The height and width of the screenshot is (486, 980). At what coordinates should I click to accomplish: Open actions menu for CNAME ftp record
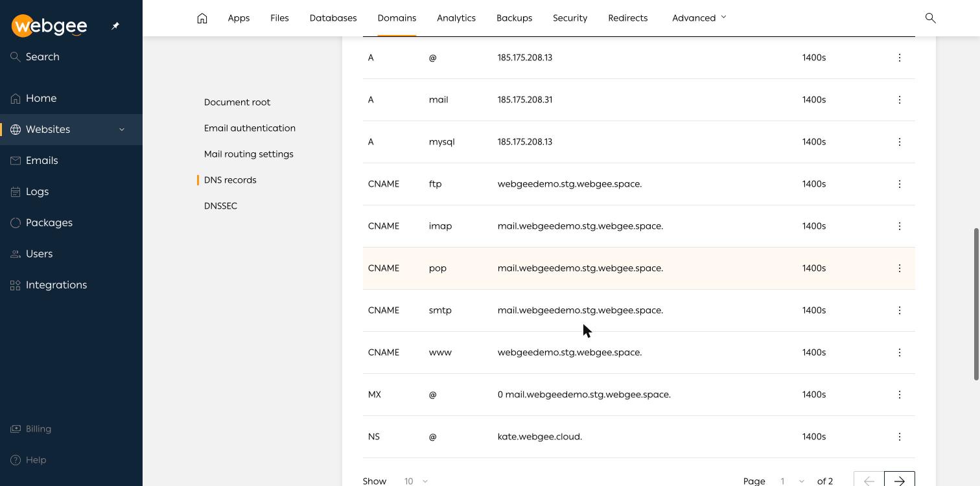(899, 184)
